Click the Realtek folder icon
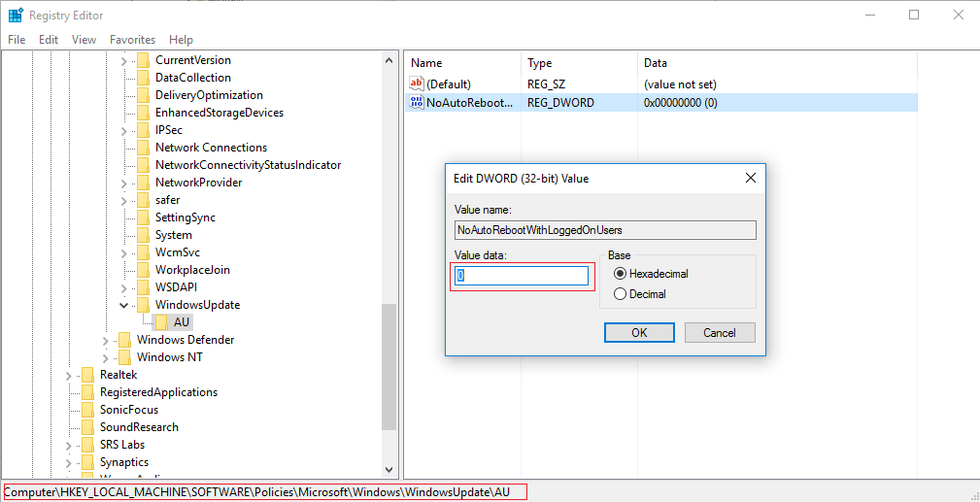Viewport: 980px width, 502px height. click(x=87, y=375)
